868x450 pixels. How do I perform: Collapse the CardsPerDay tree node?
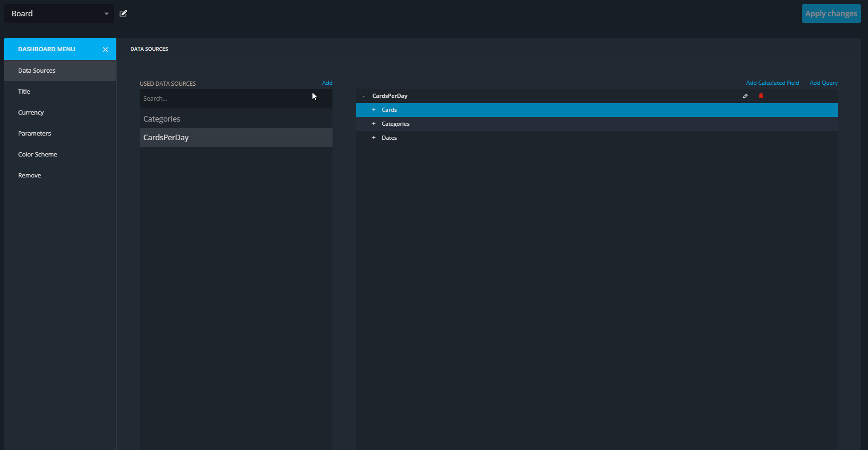click(x=364, y=96)
